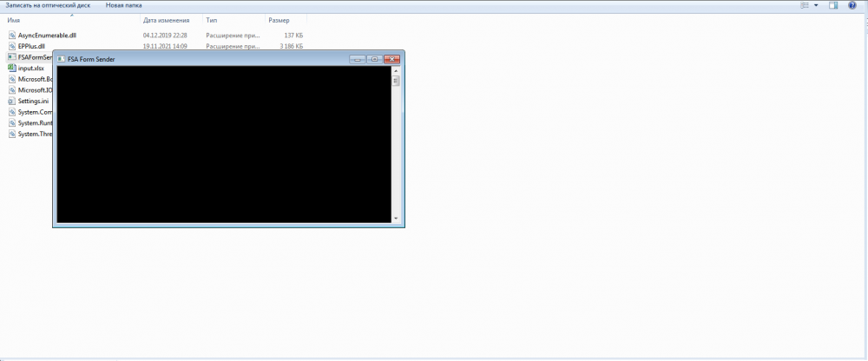The image size is (868, 361).
Task: Click the change view icon
Action: coord(804,5)
